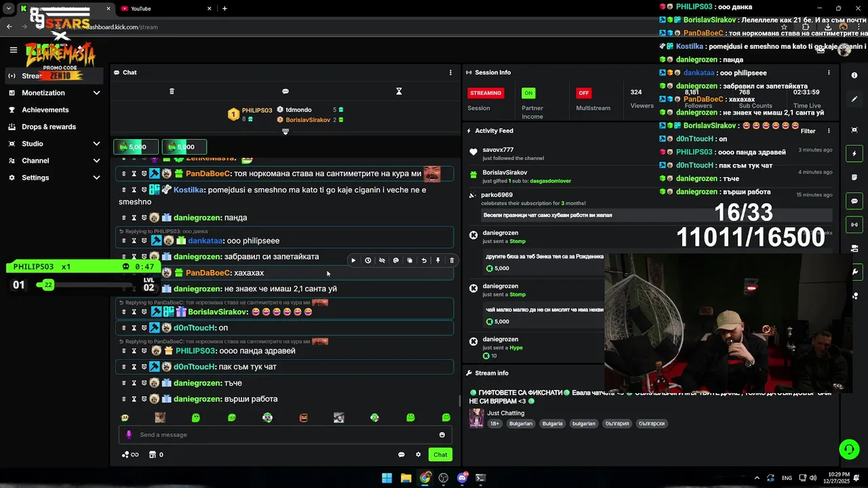Click the Hype link in Activity Feed

click(x=516, y=348)
